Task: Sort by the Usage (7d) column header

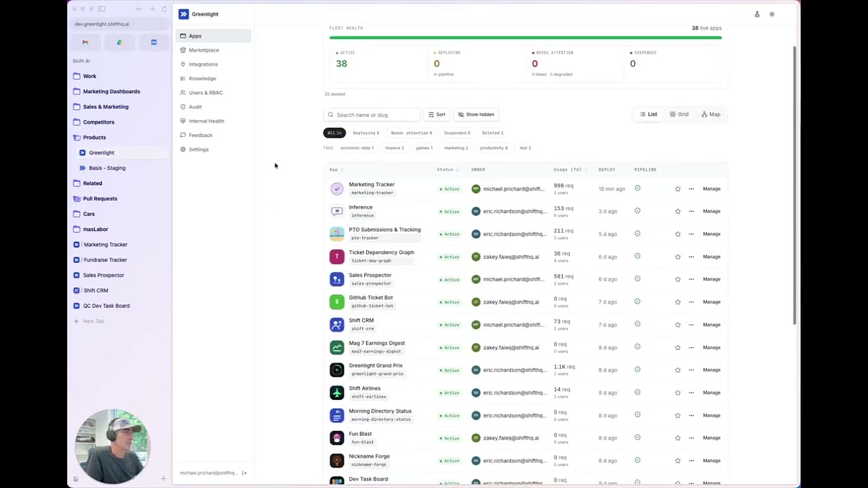Action: pos(570,169)
